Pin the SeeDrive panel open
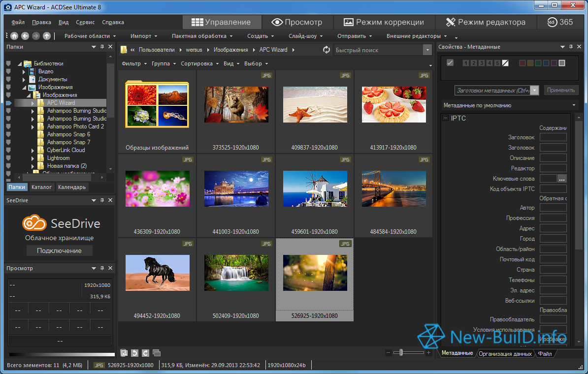This screenshot has height=374, width=588. click(103, 200)
